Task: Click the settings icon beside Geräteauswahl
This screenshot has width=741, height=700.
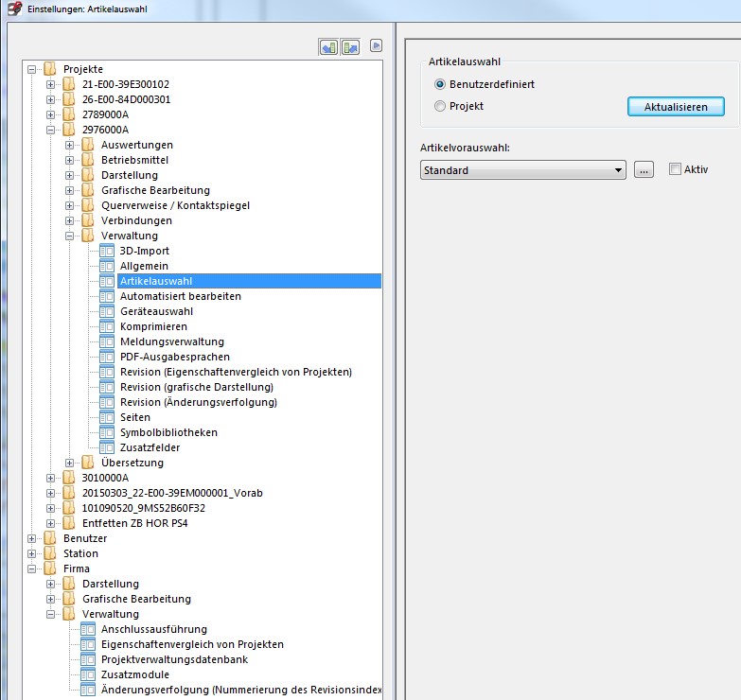Action: click(107, 311)
